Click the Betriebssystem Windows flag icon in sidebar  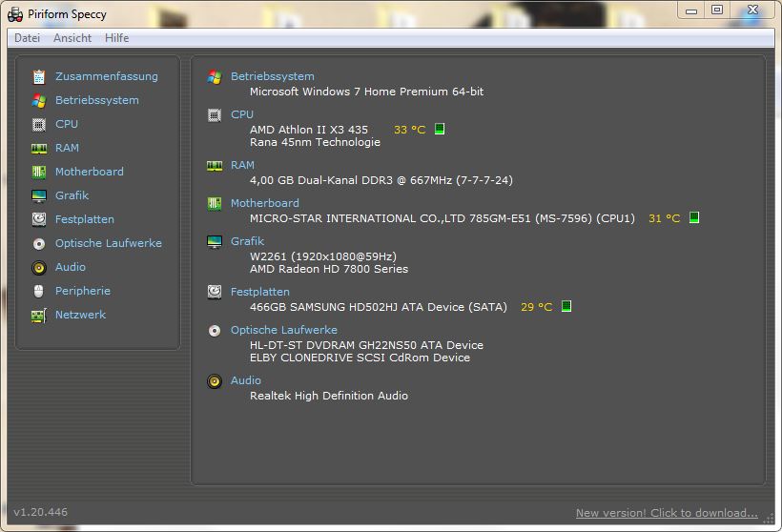pos(39,101)
